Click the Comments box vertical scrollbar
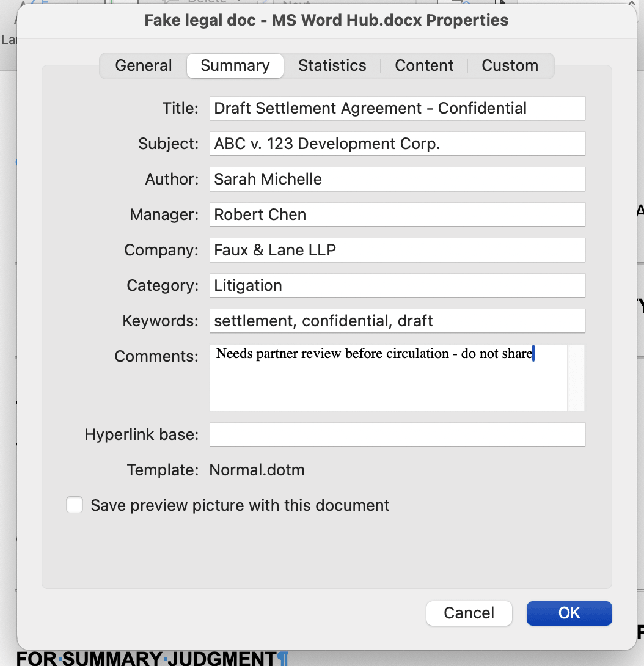Viewport: 644px width, 666px height. (x=576, y=377)
